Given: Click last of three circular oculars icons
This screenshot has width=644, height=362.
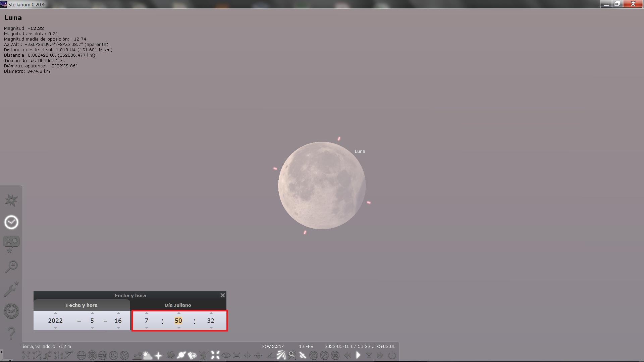Looking at the screenshot, I should pyautogui.click(x=335, y=355).
